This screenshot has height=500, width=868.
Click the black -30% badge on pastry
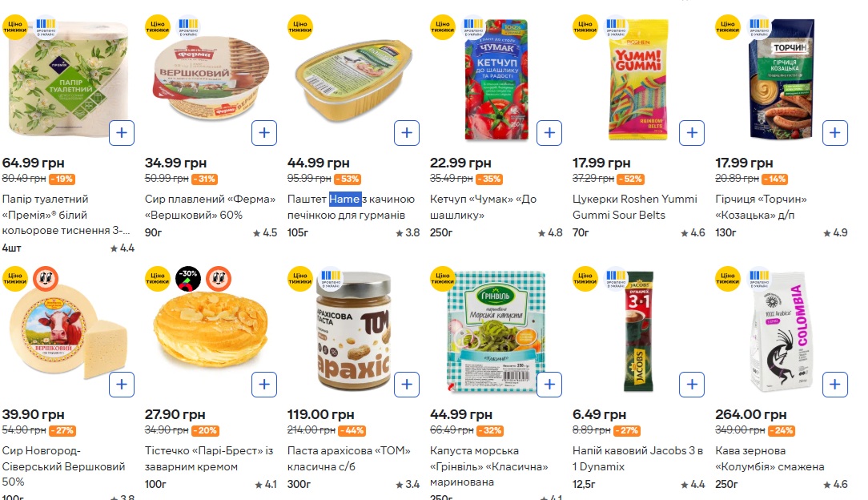(x=187, y=278)
